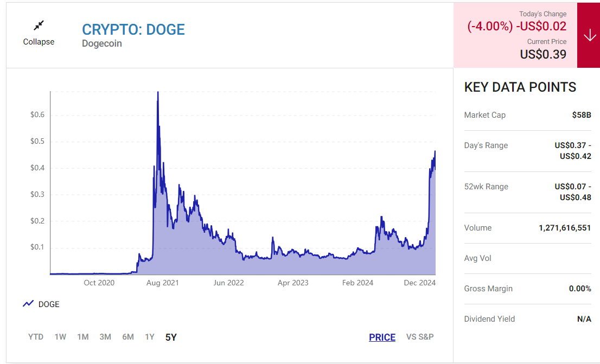The height and width of the screenshot is (364, 600).
Task: Click the 52wk Range label
Action: (x=486, y=187)
